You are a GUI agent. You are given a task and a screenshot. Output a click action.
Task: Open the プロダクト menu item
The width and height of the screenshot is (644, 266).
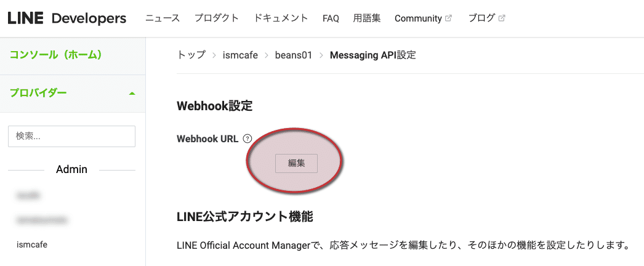[217, 18]
